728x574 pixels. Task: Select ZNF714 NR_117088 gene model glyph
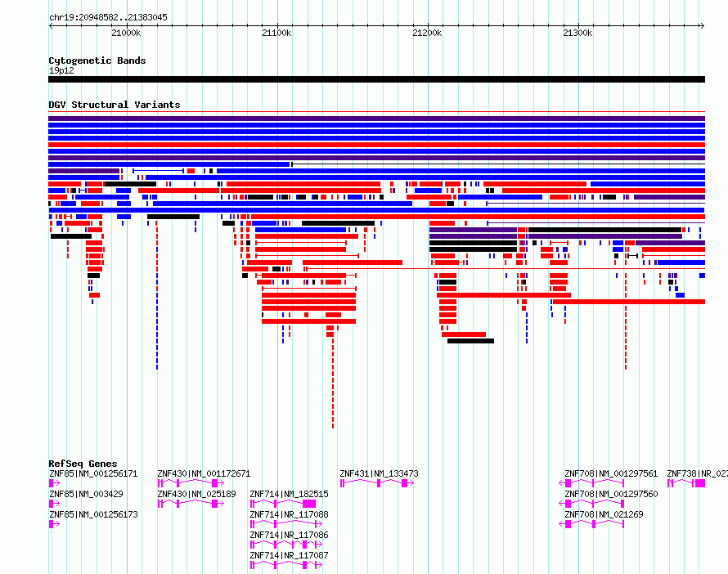point(286,524)
